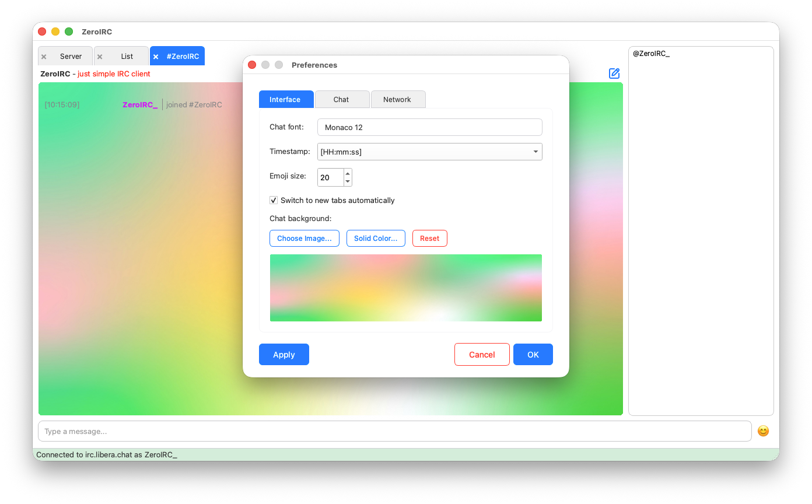Select @ZeroIRC_ in the user list

coord(652,54)
